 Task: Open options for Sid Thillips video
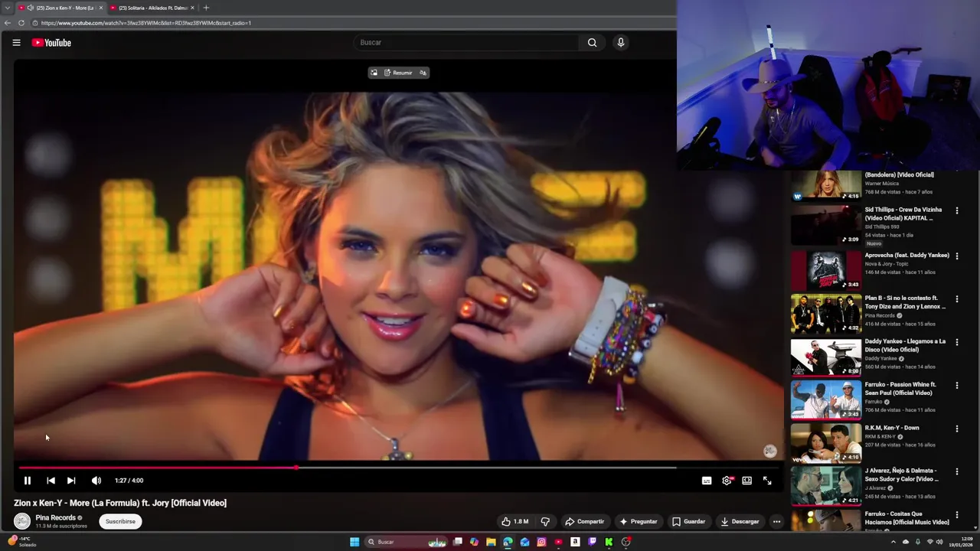[x=957, y=210]
